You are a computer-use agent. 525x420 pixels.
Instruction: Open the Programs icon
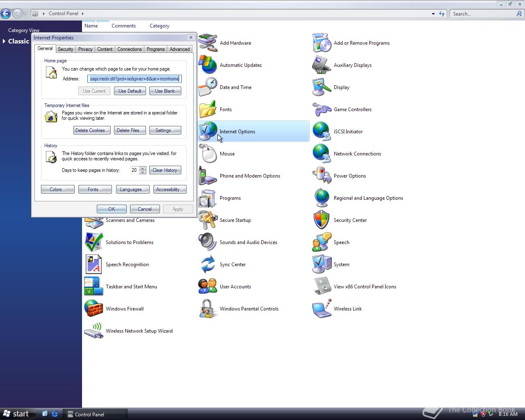pos(208,198)
